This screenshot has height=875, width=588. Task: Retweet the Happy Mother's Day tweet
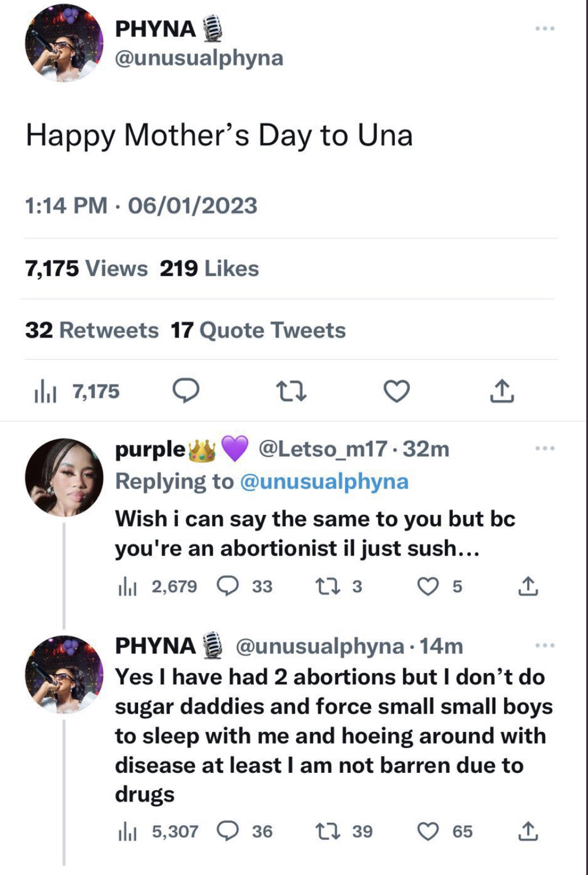coord(291,392)
